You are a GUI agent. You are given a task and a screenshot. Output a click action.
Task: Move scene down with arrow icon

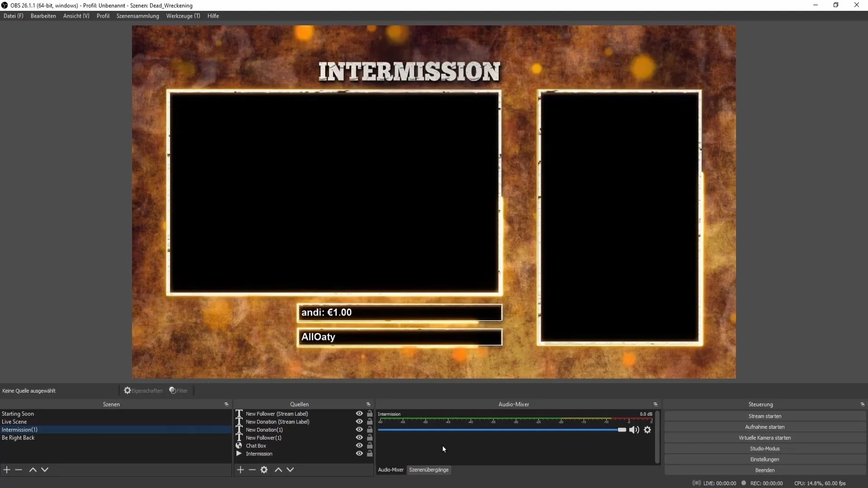point(45,470)
